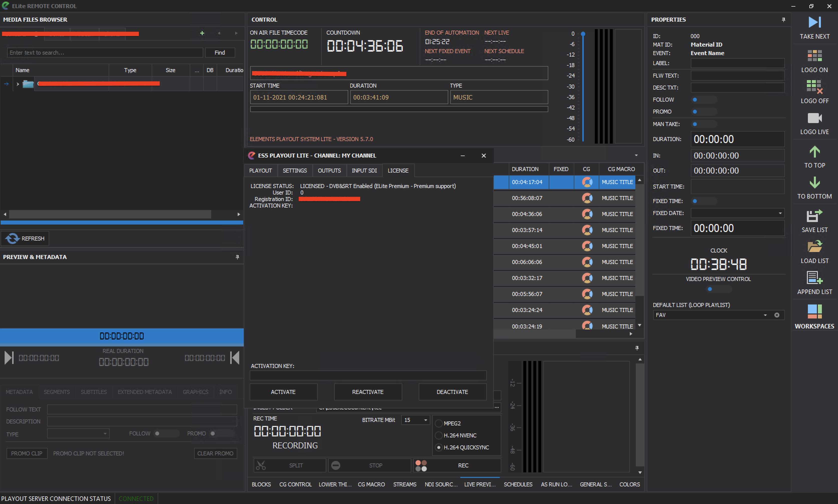Select the H.264 NVENC radio button
Image resolution: width=838 pixels, height=504 pixels.
pyautogui.click(x=439, y=435)
